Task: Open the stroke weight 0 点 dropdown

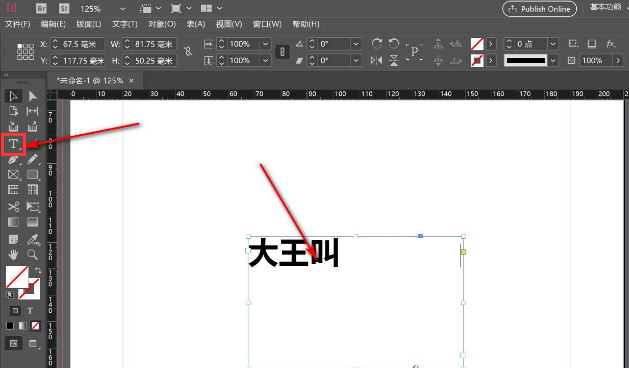Action: tap(553, 44)
